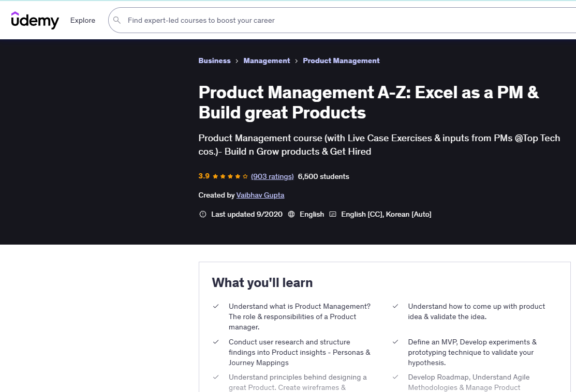Click the clock icon beside Last updated
The height and width of the screenshot is (392, 576).
tap(202, 214)
